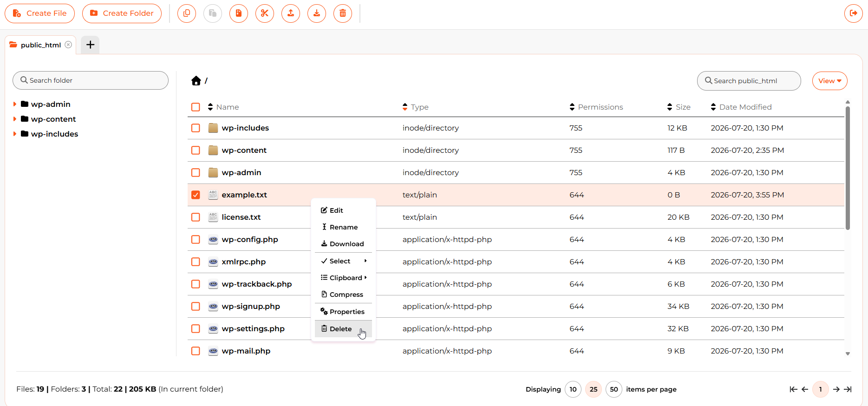Choose Edit from the context menu
This screenshot has height=406, width=868.
pyautogui.click(x=343, y=210)
